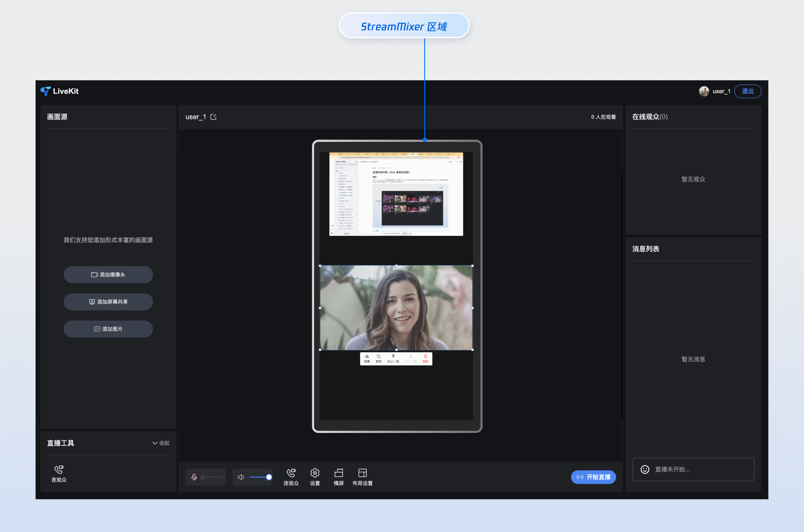Open 设置 gear in bottom toolbar
The width and height of the screenshot is (804, 532).
[315, 476]
